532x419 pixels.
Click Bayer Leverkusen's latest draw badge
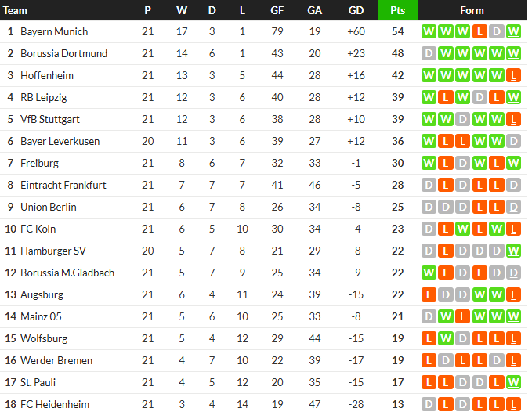click(x=513, y=141)
